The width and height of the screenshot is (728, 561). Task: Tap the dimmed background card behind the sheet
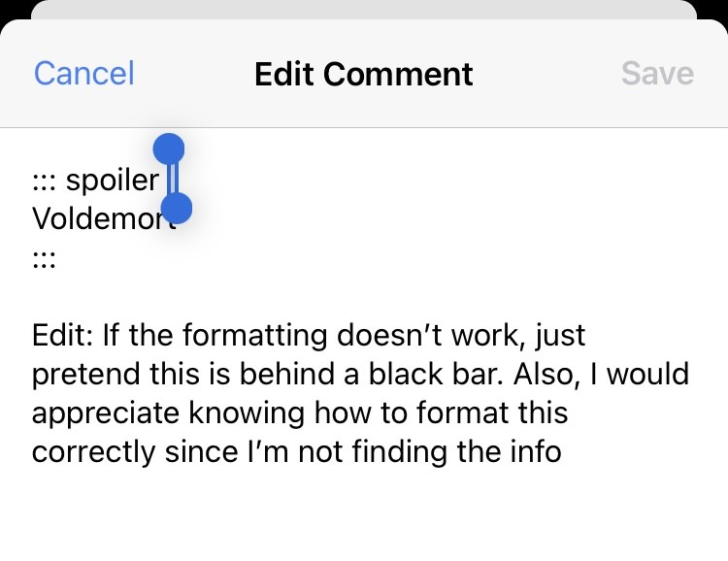364,9
